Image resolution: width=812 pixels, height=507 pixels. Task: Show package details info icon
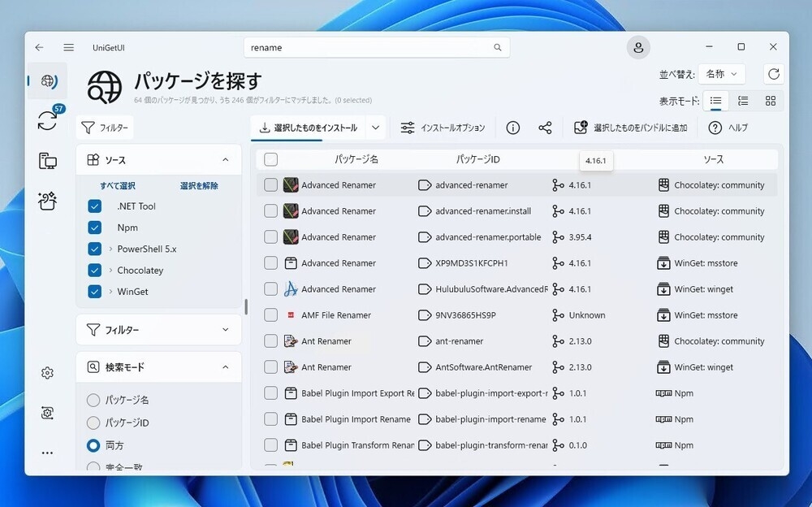[512, 128]
